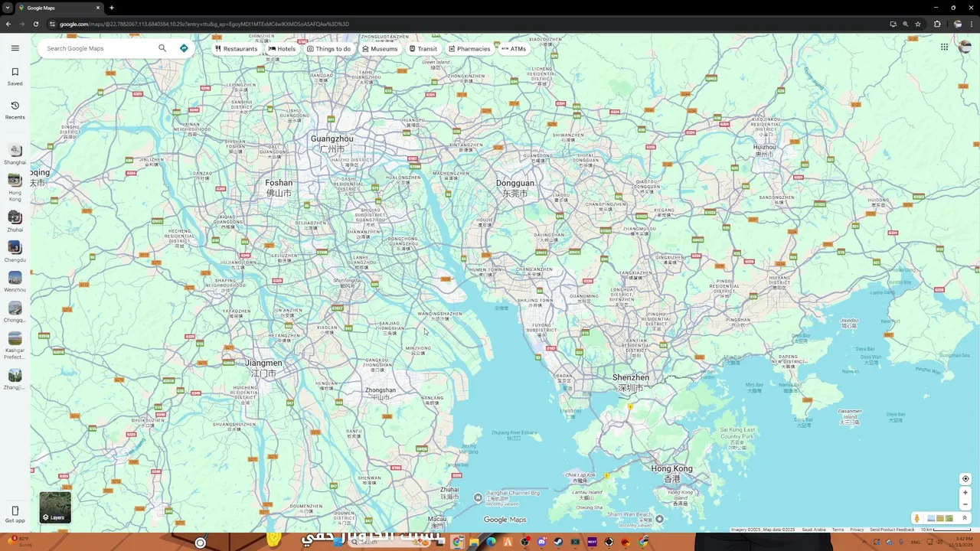
Task: Open the Terms link
Action: [838, 530]
